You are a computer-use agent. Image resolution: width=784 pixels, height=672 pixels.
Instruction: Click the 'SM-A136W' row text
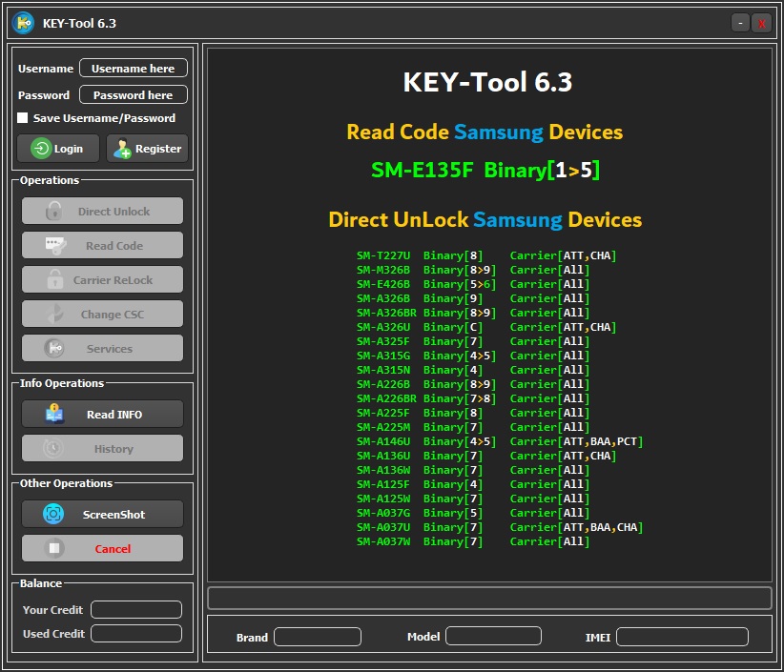coord(383,470)
